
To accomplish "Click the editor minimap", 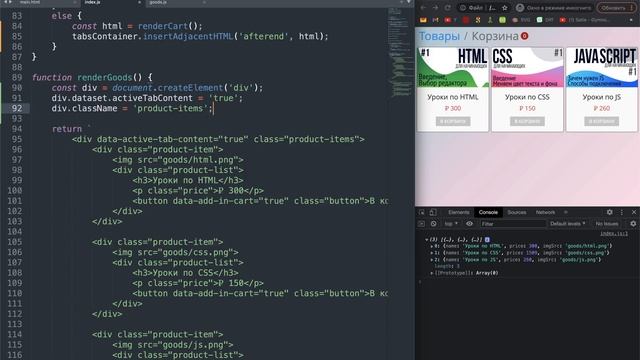I will (400, 53).
